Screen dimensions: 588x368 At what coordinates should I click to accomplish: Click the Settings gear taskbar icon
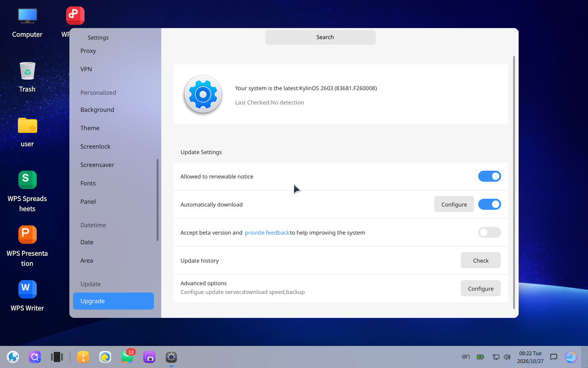point(171,357)
